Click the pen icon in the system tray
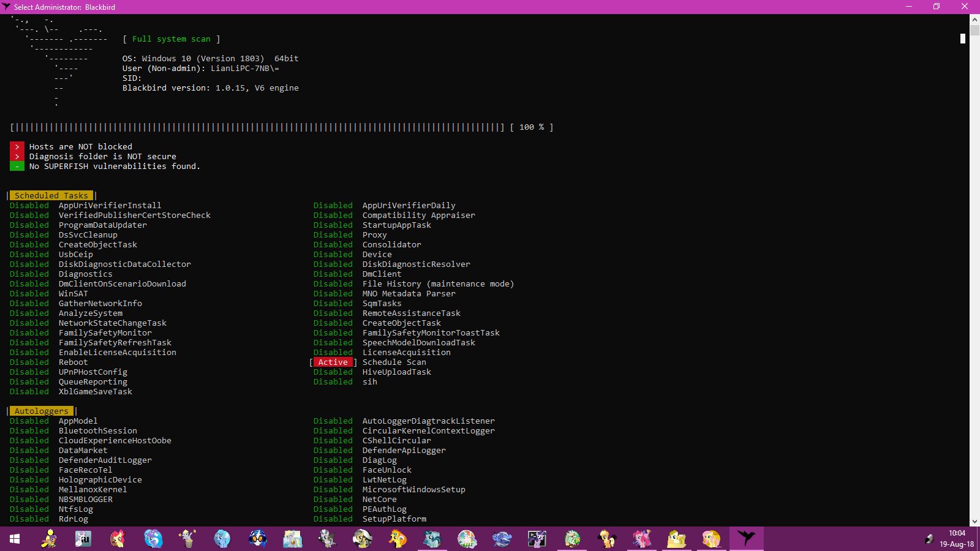This screenshot has height=551, width=980. click(x=929, y=539)
